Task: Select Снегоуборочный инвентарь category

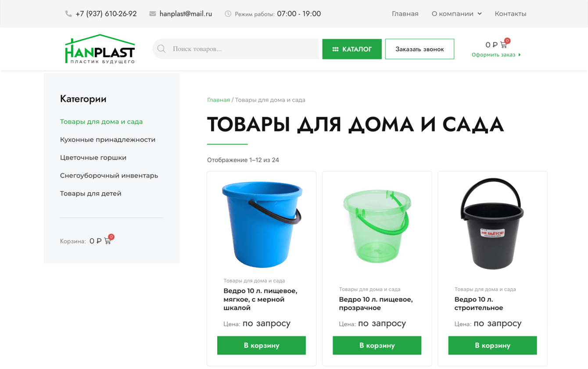Action: point(109,176)
